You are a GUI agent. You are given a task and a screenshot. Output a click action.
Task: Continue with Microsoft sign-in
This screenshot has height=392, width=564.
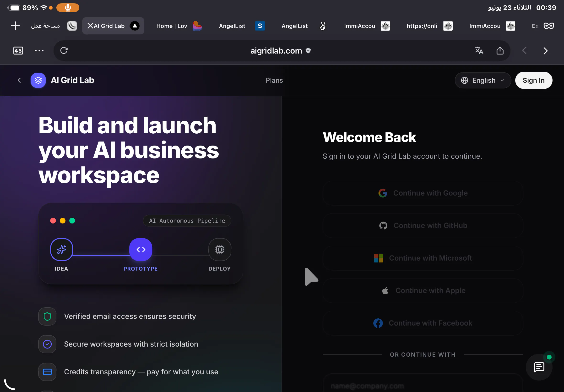(x=423, y=258)
